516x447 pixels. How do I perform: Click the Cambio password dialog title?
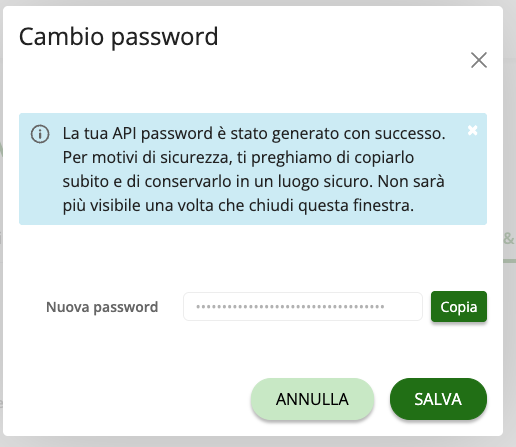pos(118,37)
